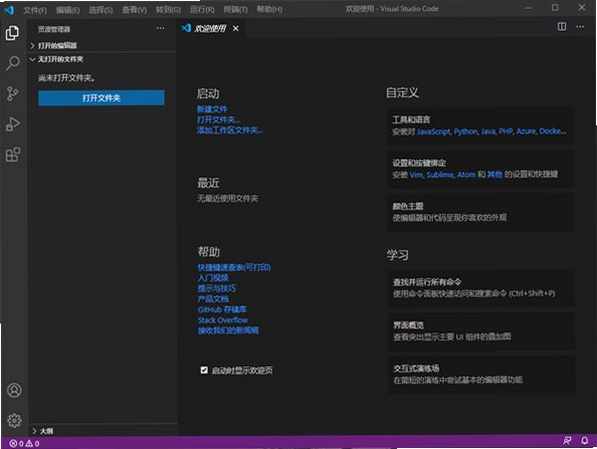Image resolution: width=597 pixels, height=449 pixels.
Task: Click the Java language link
Action: 488,131
